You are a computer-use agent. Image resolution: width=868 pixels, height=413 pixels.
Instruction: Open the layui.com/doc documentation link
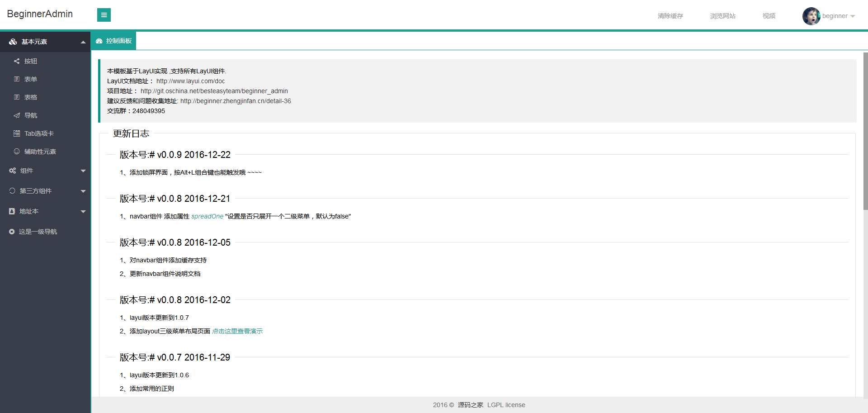tap(190, 81)
